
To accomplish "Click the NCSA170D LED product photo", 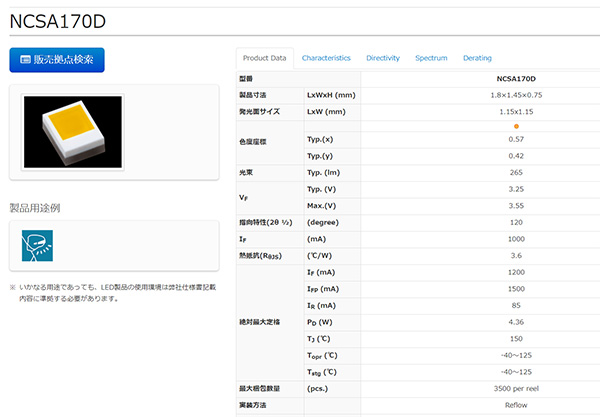I will (x=73, y=132).
